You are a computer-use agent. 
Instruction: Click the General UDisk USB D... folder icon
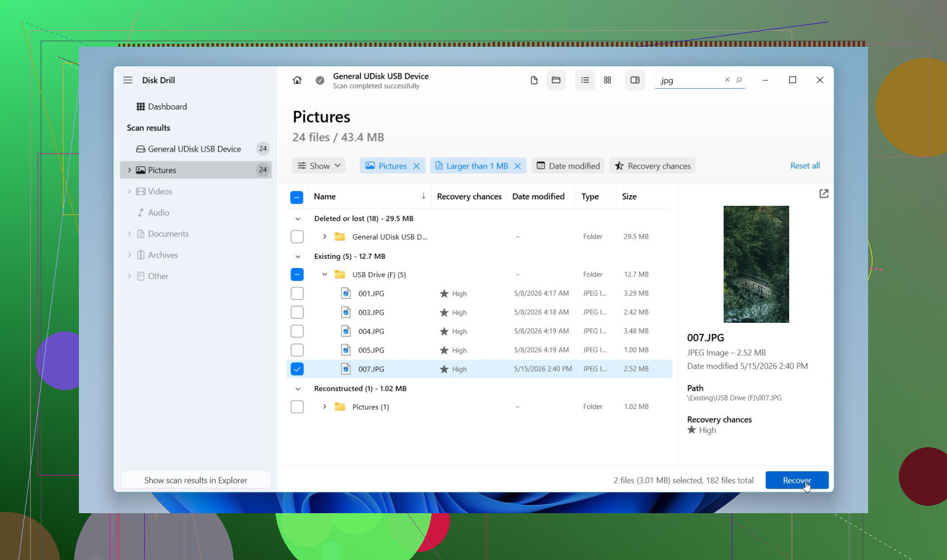[x=340, y=237]
